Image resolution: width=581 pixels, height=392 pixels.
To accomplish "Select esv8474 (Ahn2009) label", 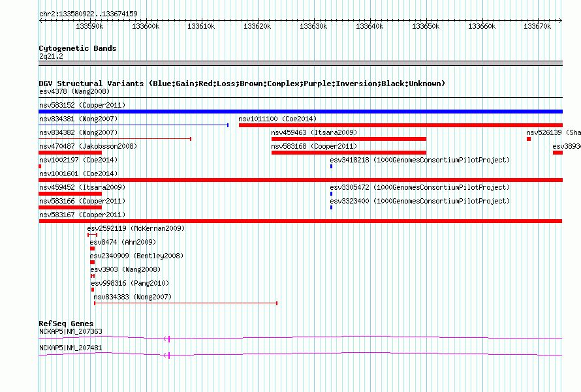I will 123,242.
